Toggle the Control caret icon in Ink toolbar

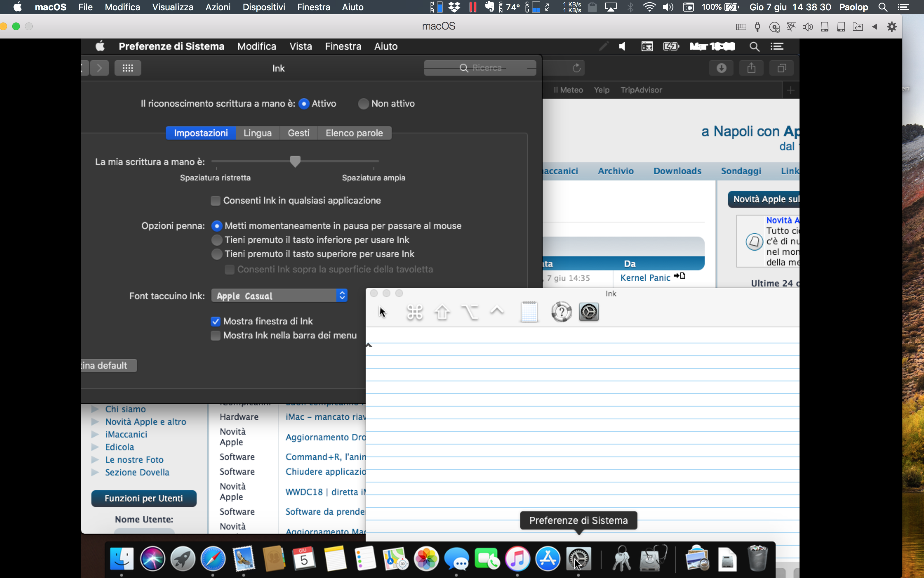pyautogui.click(x=497, y=311)
